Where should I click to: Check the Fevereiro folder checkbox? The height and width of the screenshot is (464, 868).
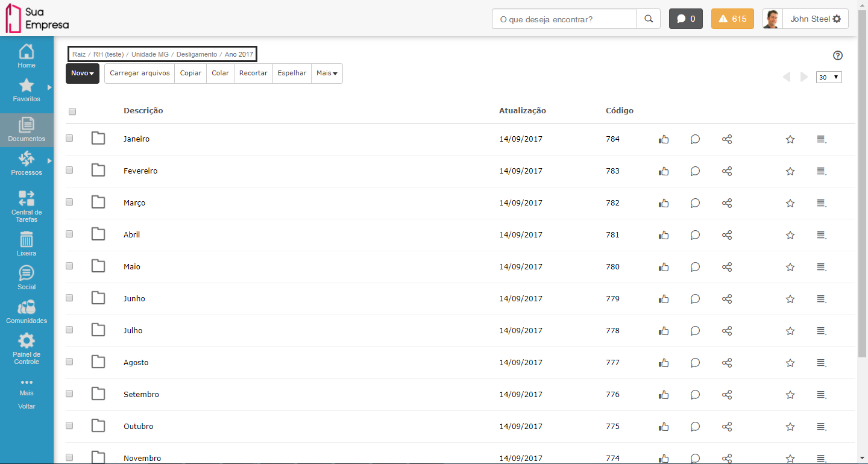coord(69,170)
